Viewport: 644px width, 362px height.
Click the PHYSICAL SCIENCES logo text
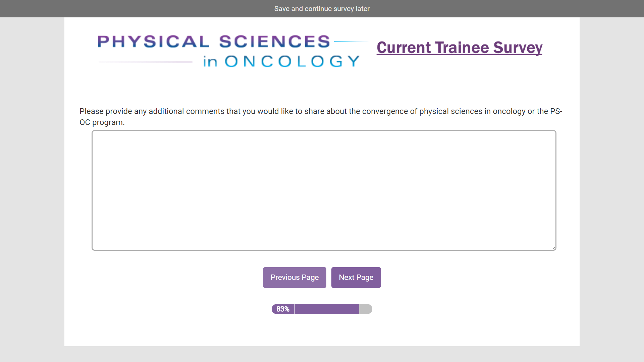pos(214,42)
